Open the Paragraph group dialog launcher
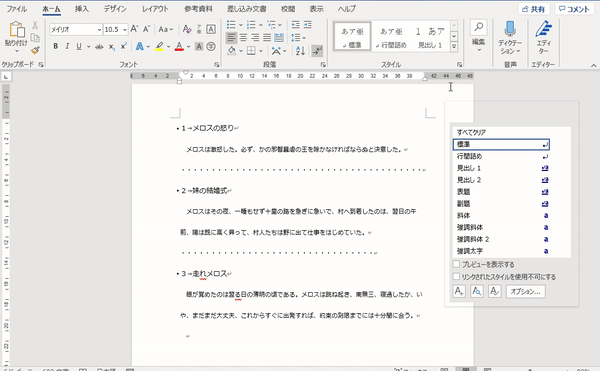This screenshot has width=600, height=371. [323, 65]
